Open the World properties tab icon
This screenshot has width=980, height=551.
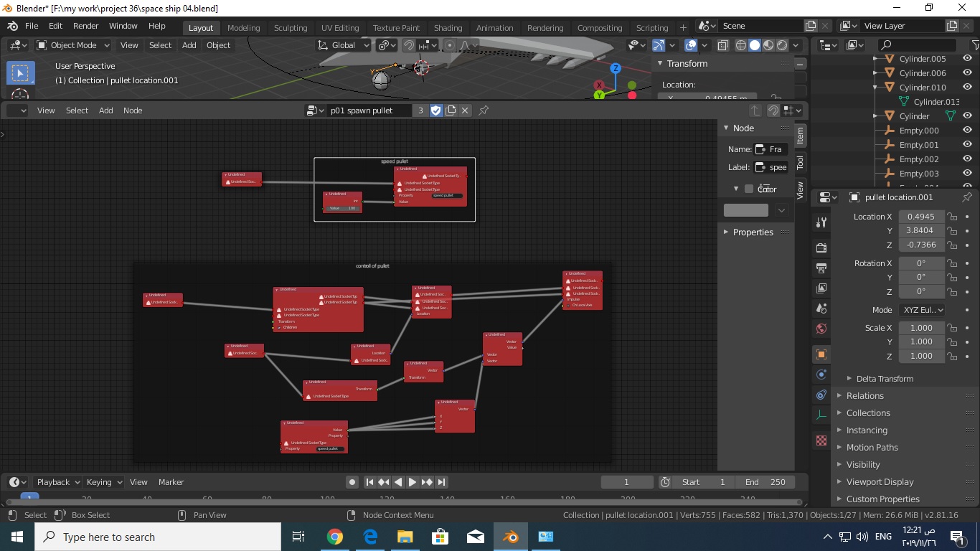pos(821,329)
